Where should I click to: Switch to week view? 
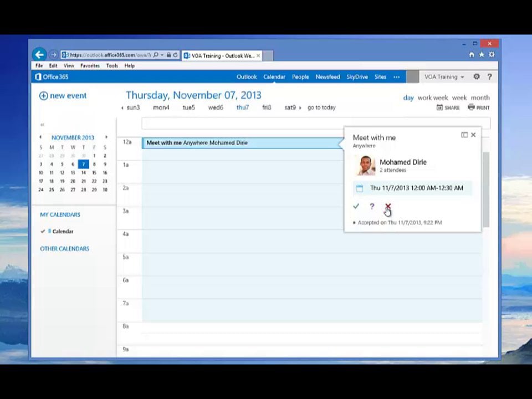click(x=459, y=98)
